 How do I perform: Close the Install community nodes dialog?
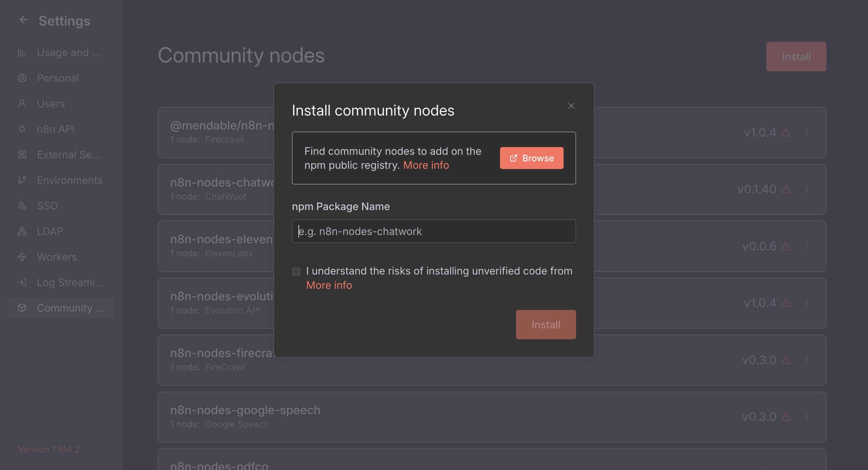click(x=571, y=106)
